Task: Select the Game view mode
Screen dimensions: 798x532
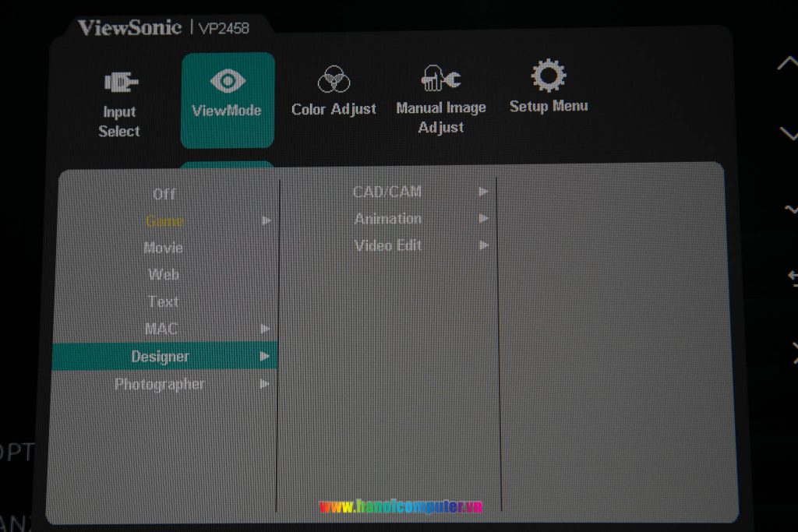Action: coord(164,220)
